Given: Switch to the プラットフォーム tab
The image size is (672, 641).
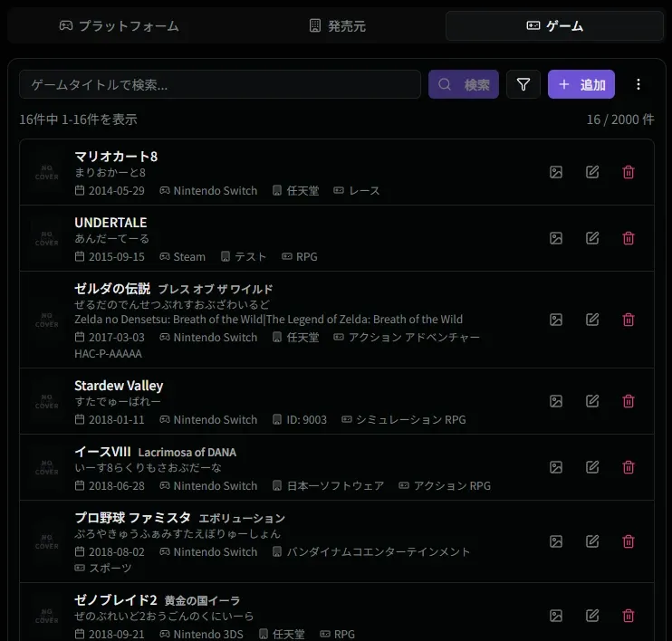Looking at the screenshot, I should 119,26.
